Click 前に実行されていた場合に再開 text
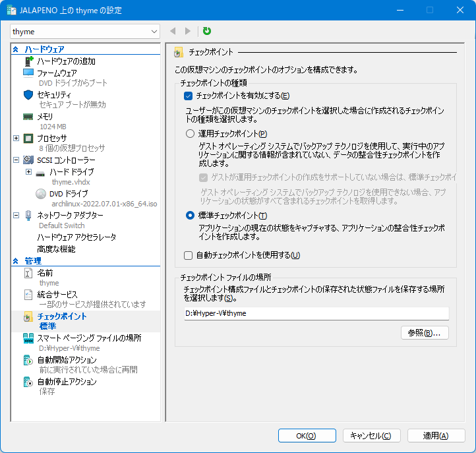Viewport: 476px width, 453px height. coord(88,370)
